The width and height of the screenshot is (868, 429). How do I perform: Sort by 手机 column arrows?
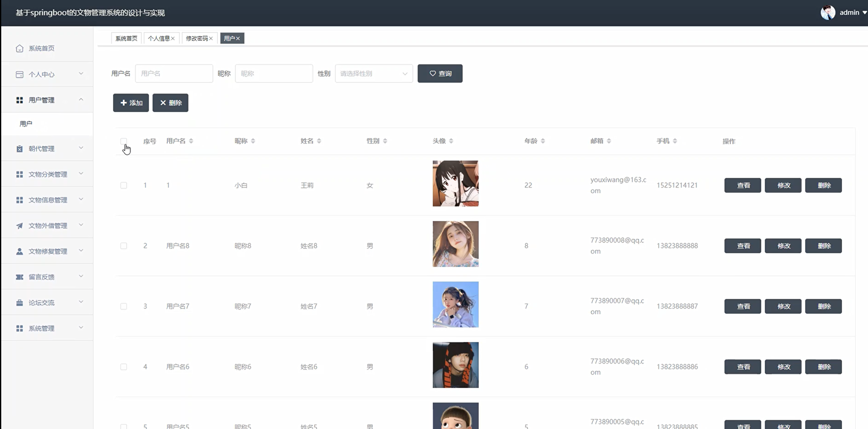tap(675, 141)
